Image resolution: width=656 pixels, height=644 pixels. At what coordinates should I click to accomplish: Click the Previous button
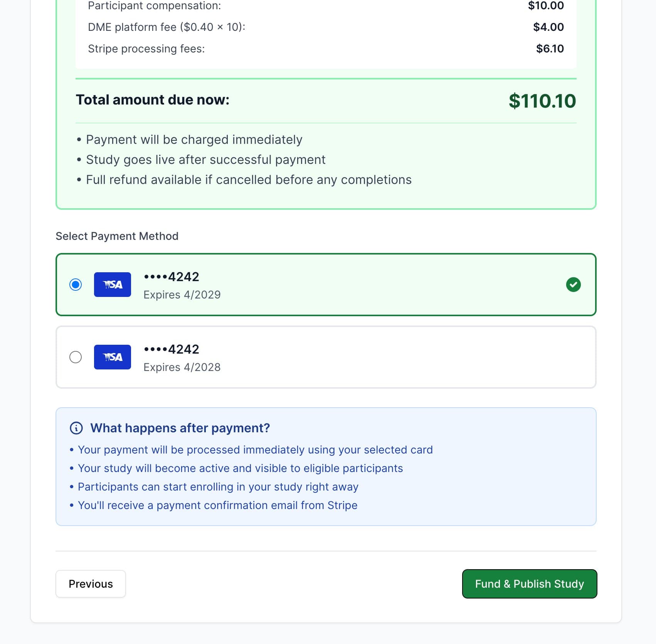coord(91,584)
